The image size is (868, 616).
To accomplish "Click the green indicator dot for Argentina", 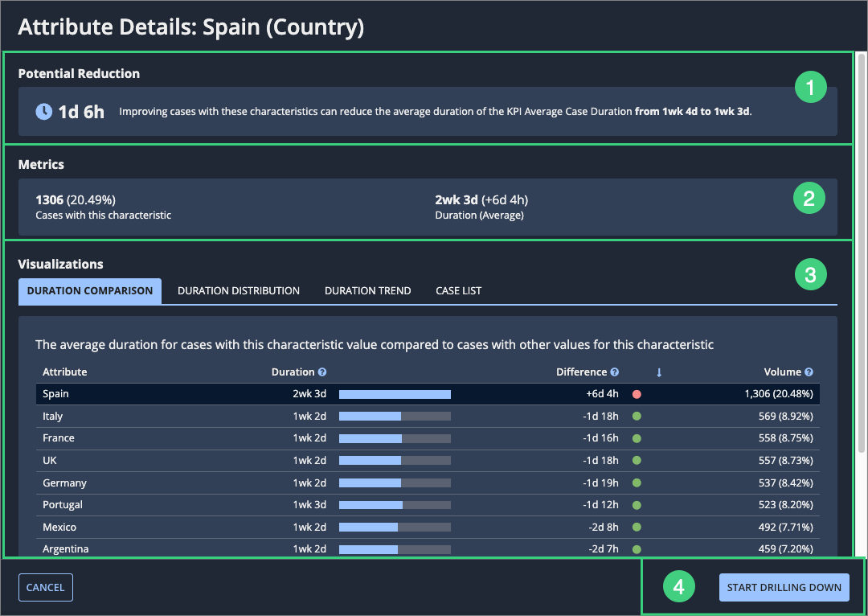I will [637, 549].
